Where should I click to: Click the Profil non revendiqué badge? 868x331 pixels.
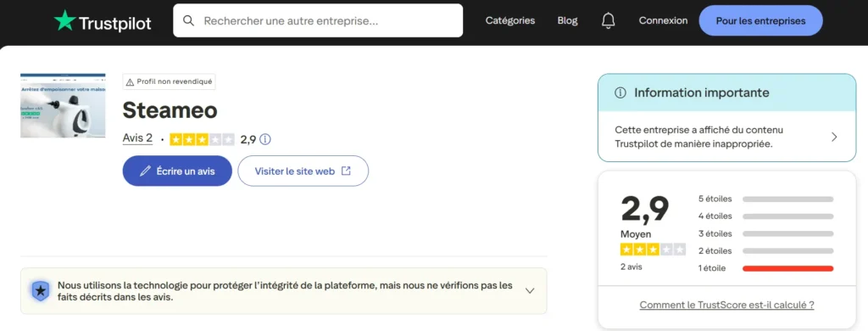[169, 81]
